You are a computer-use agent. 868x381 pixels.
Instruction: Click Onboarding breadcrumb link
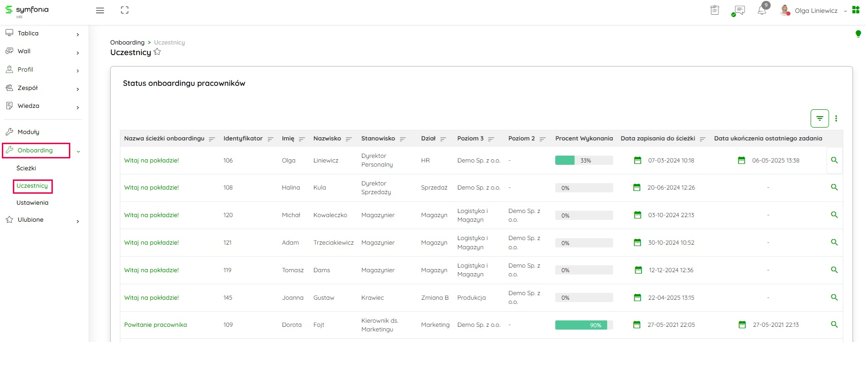click(127, 43)
